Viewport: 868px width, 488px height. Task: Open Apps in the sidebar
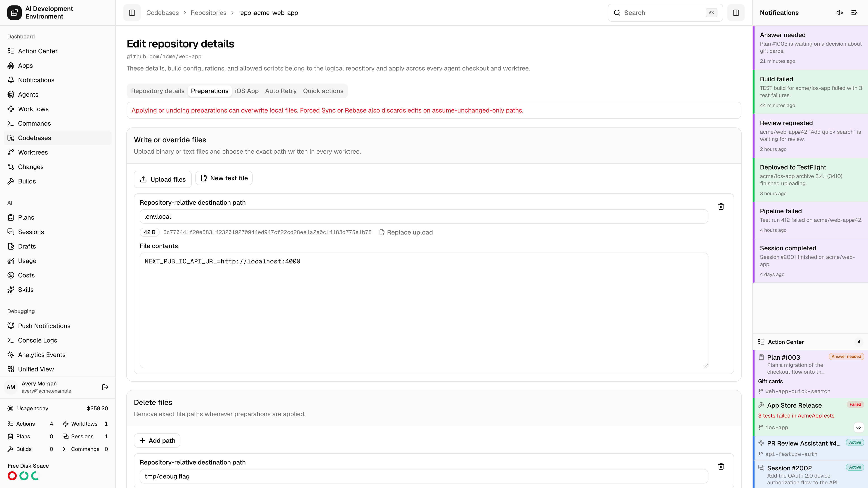coord(58,66)
